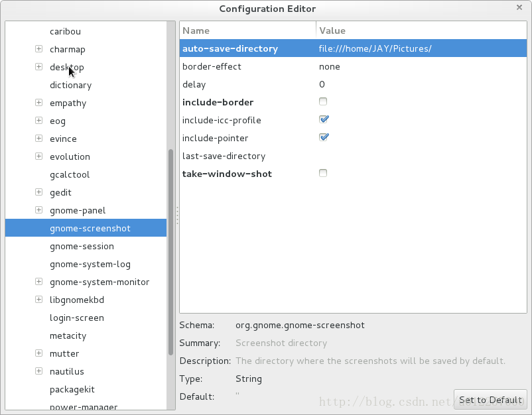Image resolution: width=532 pixels, height=415 pixels.
Task: Expand the evolution tree node
Action: pos(38,156)
